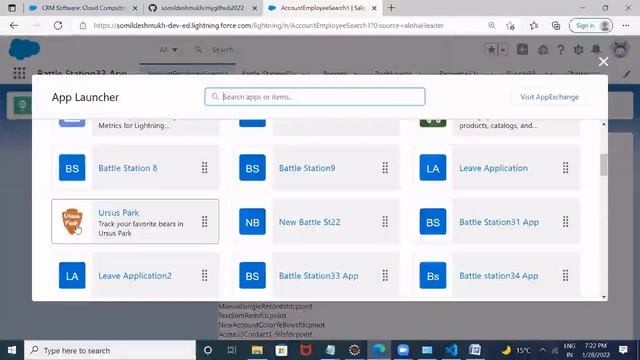Click the App Launcher scroll up arrow
Image resolution: width=640 pixels, height=360 pixels.
tap(604, 124)
